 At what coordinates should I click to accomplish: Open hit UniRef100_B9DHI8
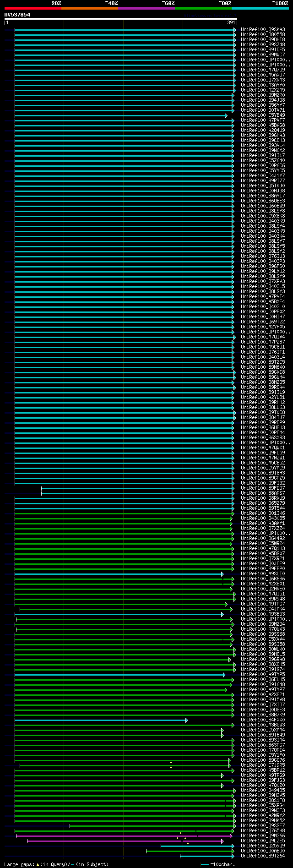pyautogui.click(x=263, y=40)
